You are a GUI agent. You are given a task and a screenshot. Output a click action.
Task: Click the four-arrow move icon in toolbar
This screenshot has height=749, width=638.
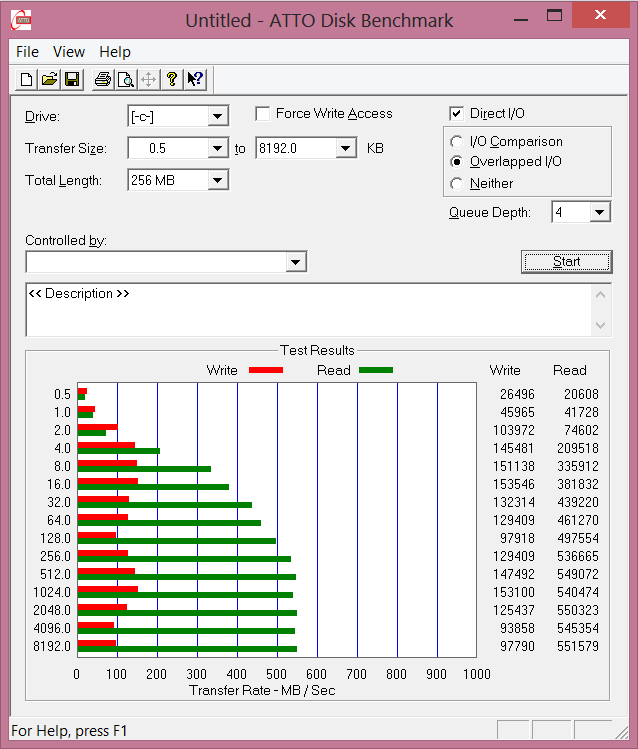coord(148,80)
